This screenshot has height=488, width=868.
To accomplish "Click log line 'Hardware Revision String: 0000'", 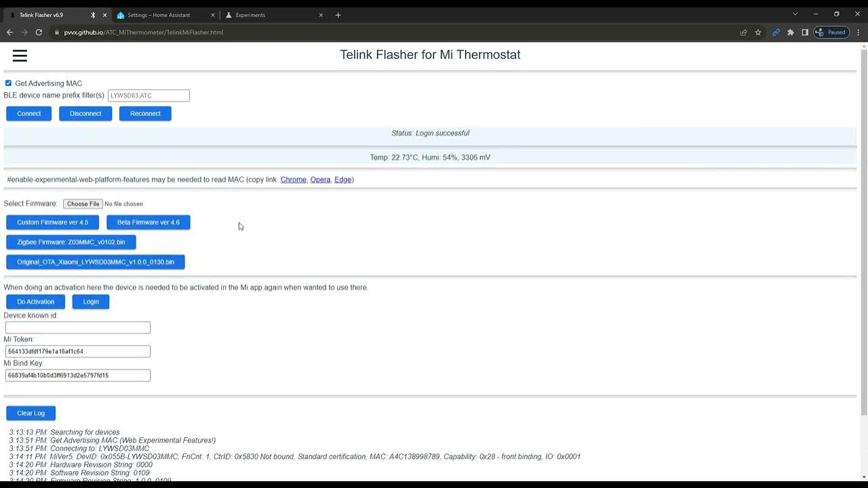I will click(x=81, y=465).
